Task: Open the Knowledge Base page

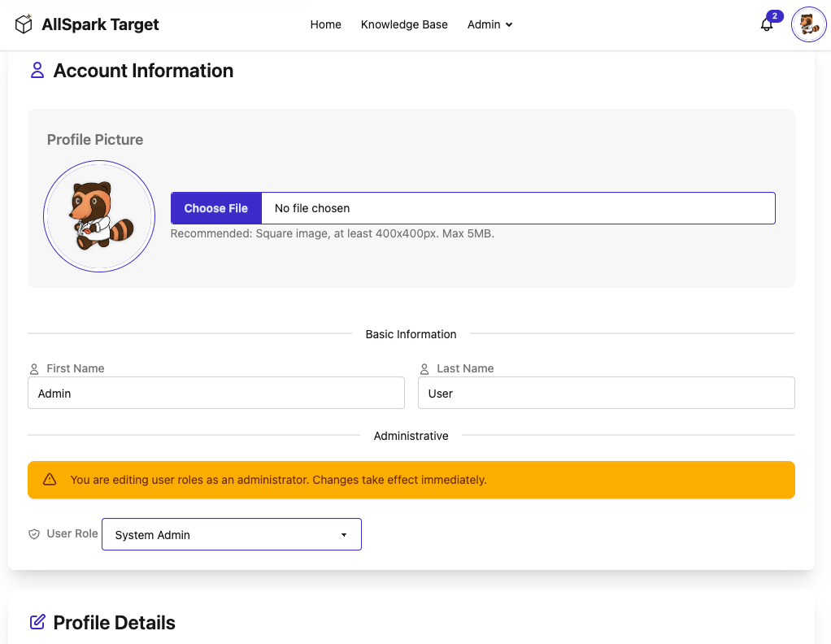Action: tap(404, 24)
